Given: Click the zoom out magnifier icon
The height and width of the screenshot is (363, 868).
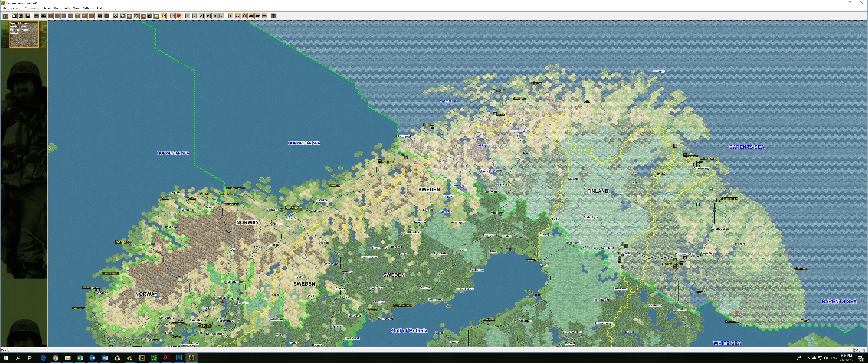Looking at the screenshot, I should point(122,16).
